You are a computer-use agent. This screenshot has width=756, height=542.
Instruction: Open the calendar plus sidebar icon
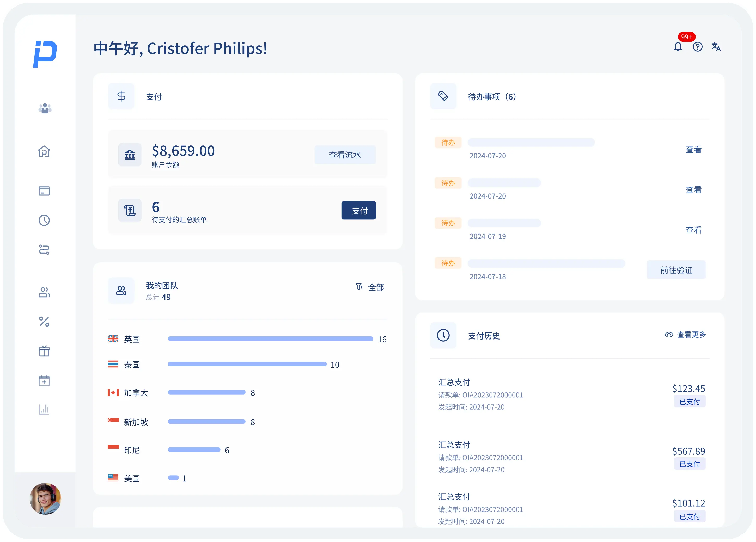point(44,380)
